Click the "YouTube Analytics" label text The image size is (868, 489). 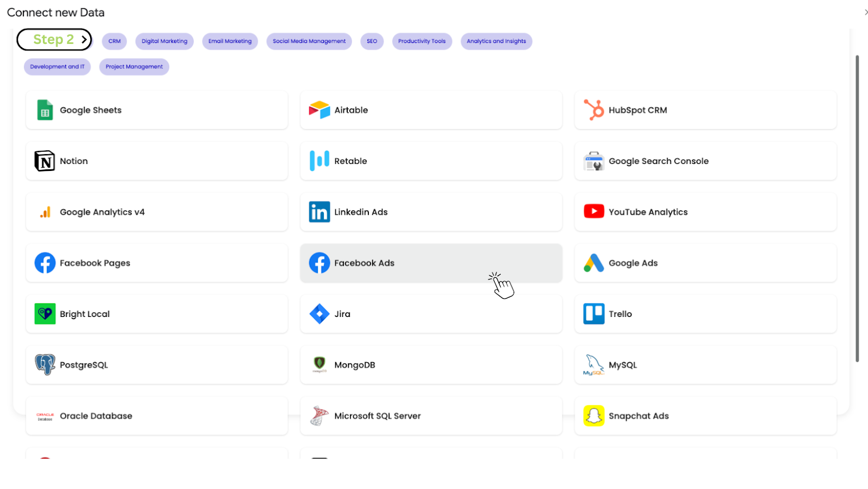(x=648, y=212)
